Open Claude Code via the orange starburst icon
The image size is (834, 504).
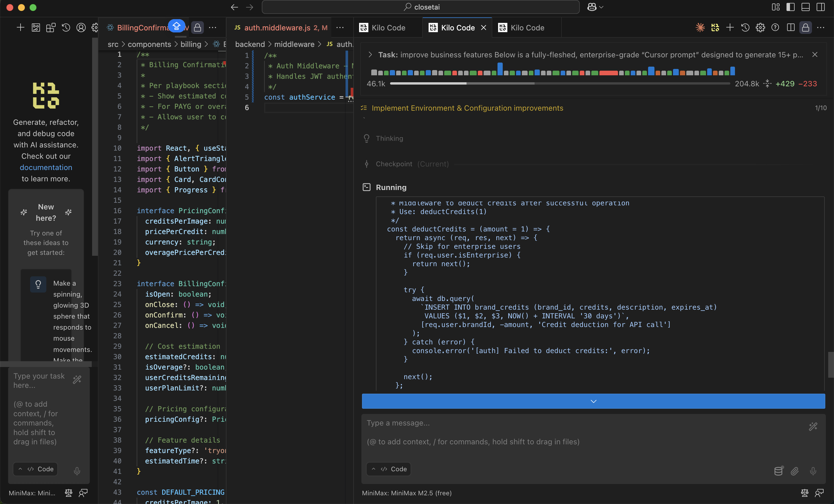[700, 28]
